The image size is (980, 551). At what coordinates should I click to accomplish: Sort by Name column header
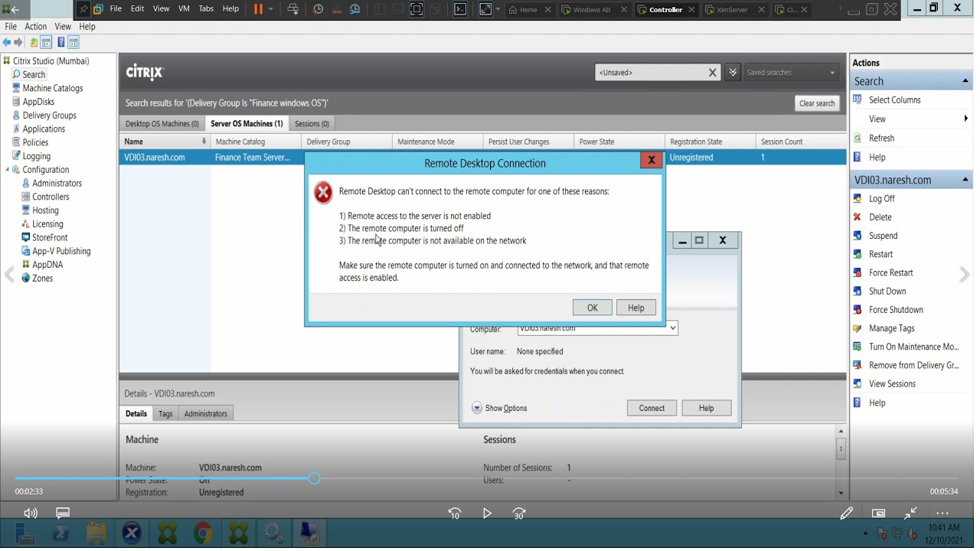tap(165, 142)
